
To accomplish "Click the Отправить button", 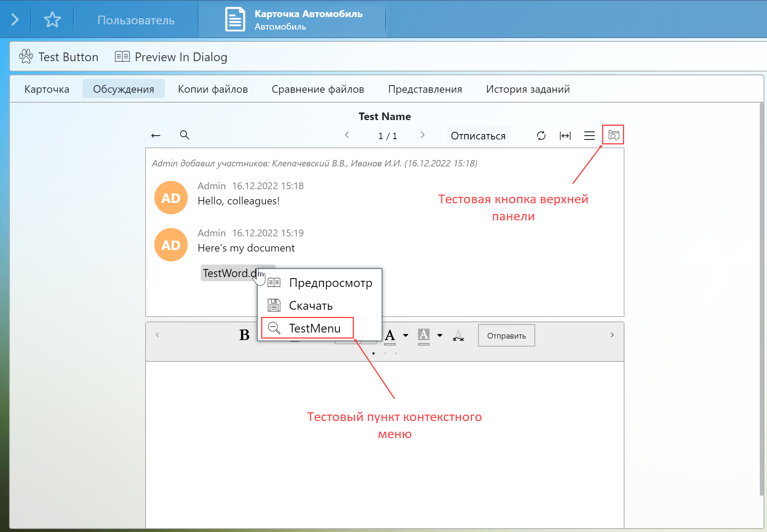I will click(506, 336).
